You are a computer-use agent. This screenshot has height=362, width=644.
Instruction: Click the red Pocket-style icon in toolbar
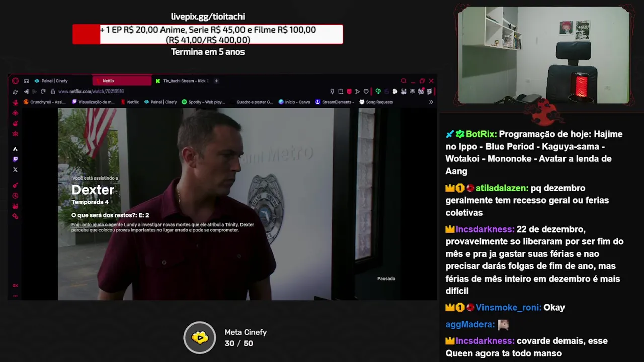(349, 92)
